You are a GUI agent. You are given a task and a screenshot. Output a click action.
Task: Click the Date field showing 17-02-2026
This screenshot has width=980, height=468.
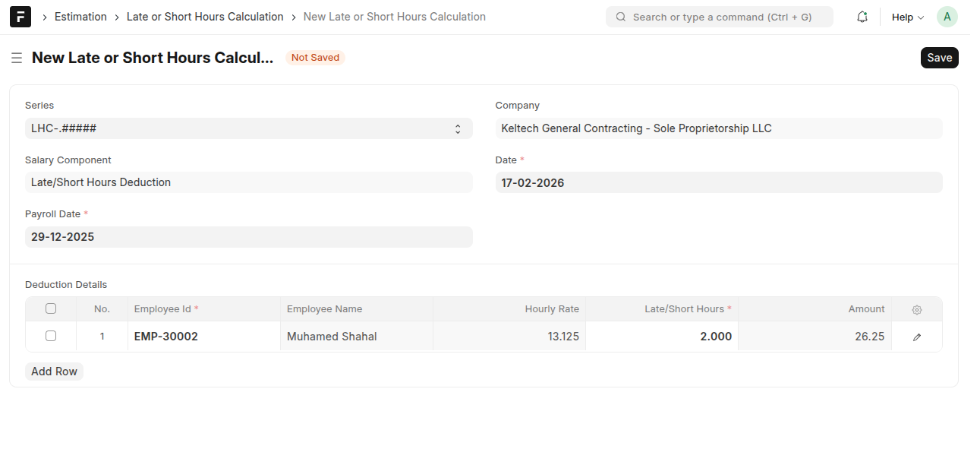coord(718,182)
